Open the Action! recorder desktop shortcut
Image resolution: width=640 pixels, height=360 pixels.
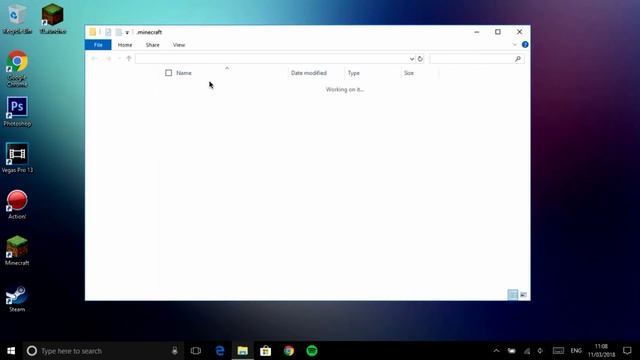pos(17,204)
